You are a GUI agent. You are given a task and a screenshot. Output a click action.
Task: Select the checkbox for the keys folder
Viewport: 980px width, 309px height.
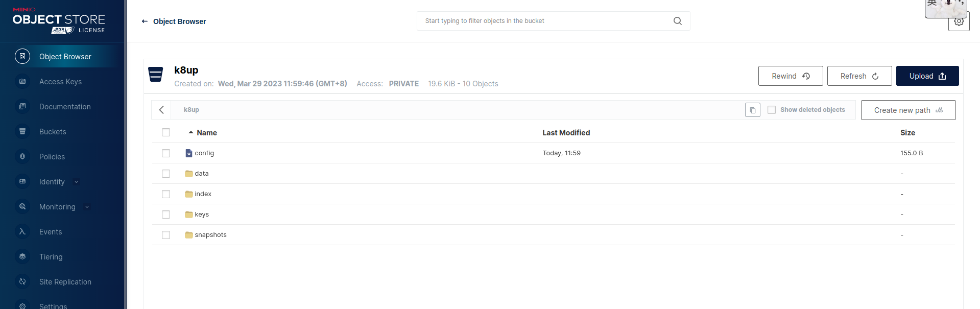point(166,215)
